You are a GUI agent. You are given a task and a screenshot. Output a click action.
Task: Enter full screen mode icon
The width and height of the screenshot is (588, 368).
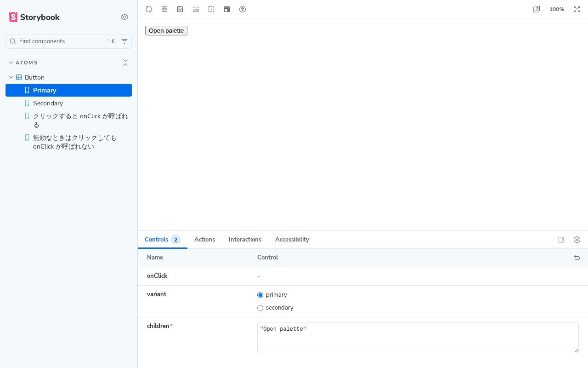click(577, 9)
